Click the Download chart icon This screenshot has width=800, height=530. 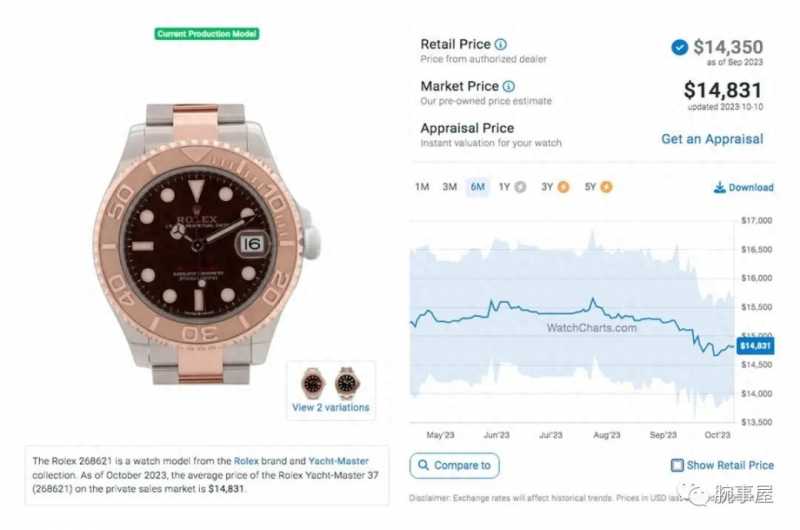(719, 187)
